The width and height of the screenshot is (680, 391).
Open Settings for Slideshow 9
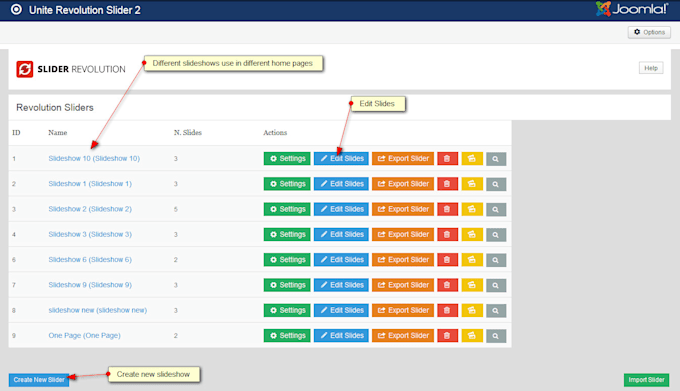pyautogui.click(x=287, y=285)
